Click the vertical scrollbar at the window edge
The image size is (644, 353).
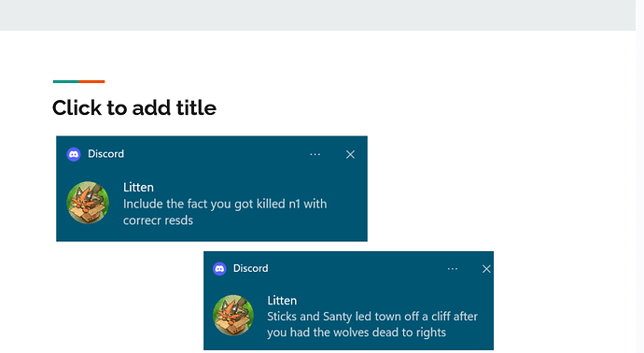[640, 176]
